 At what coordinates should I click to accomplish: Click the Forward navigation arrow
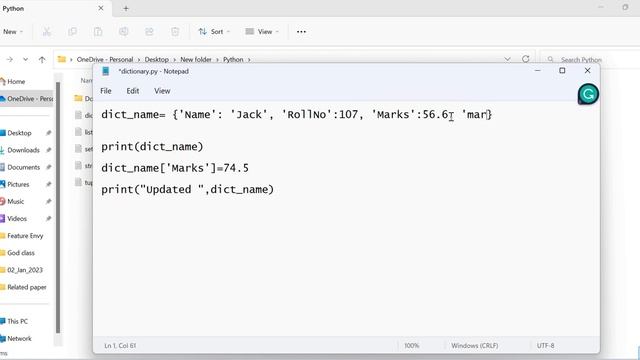click(9, 60)
